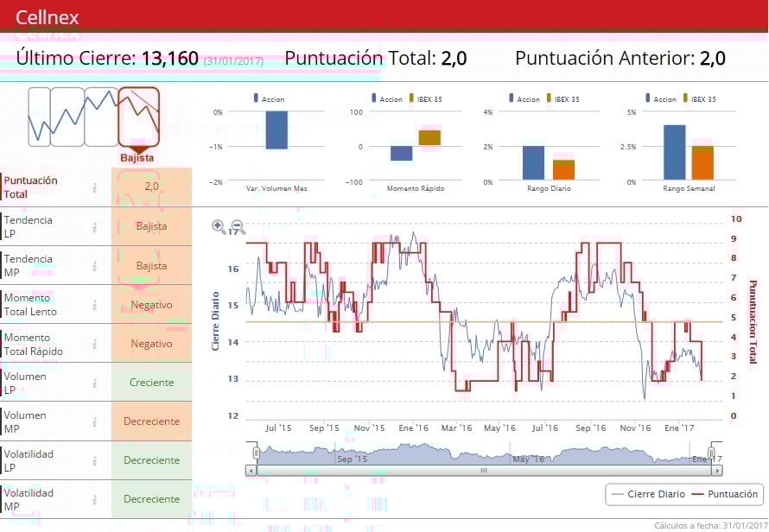Screen dimensions: 769x532
Task: Open info dots beside Volumen LP row
Action: 95,383
